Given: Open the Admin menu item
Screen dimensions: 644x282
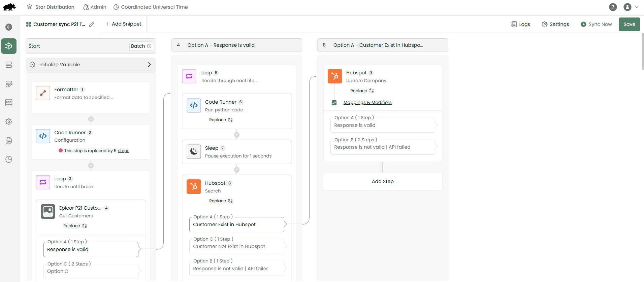Looking at the screenshot, I should click(x=95, y=7).
